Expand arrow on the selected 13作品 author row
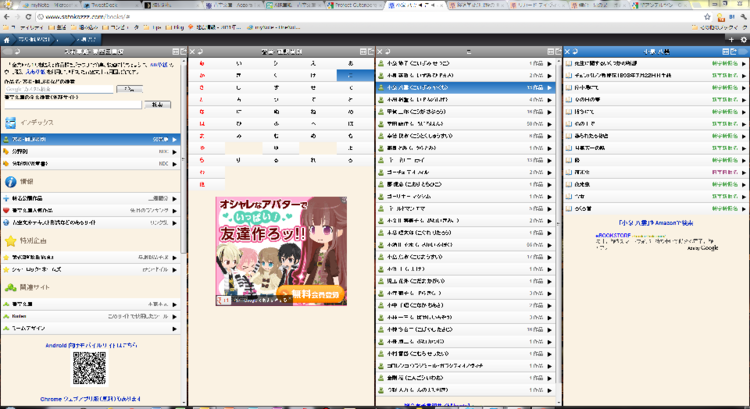 click(x=550, y=88)
